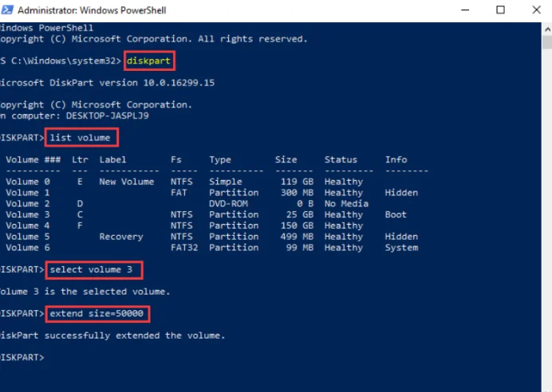
Task: Click the scrollbar up arrow
Action: tap(547, 29)
